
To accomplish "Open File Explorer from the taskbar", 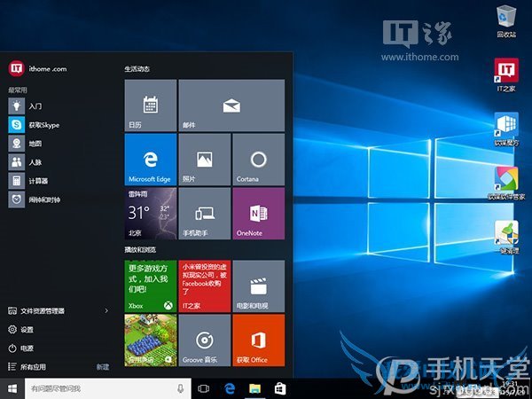I will [x=254, y=388].
